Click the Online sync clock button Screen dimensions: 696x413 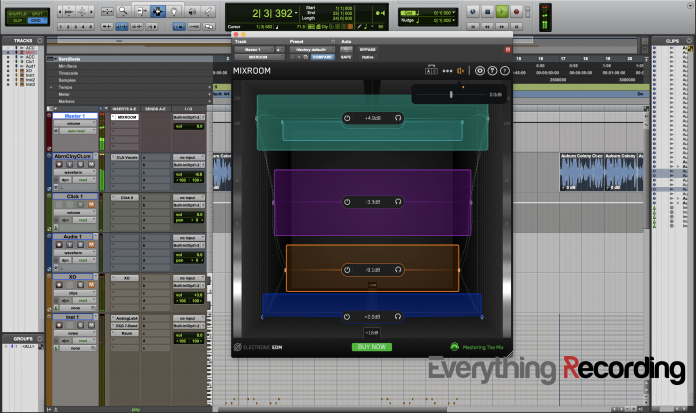(473, 12)
